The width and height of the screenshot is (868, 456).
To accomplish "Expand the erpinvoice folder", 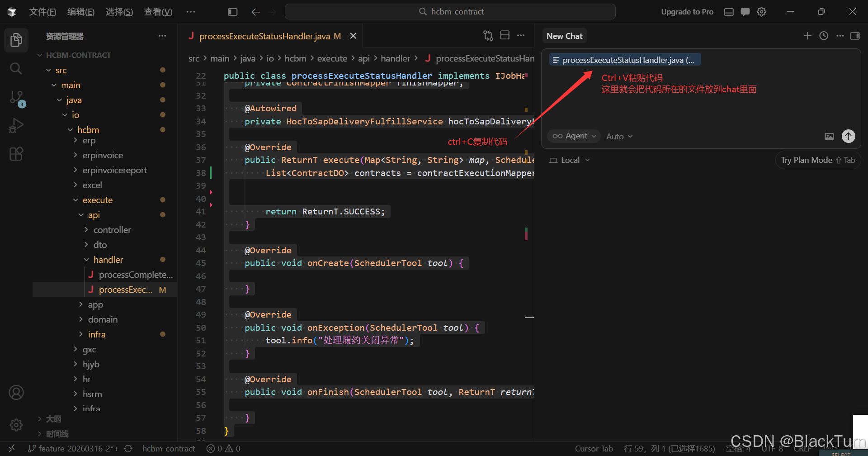I will point(102,155).
